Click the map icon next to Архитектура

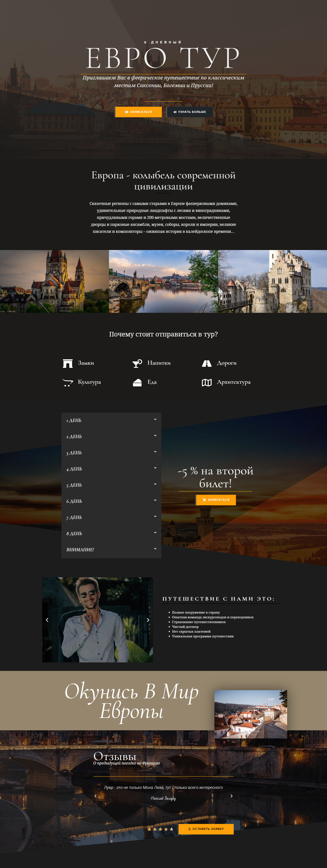[207, 382]
